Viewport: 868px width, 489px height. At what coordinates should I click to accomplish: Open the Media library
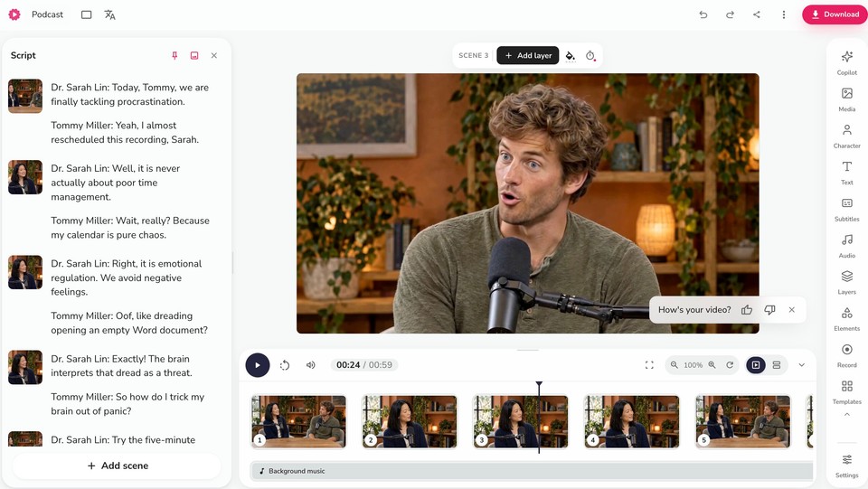(x=846, y=99)
